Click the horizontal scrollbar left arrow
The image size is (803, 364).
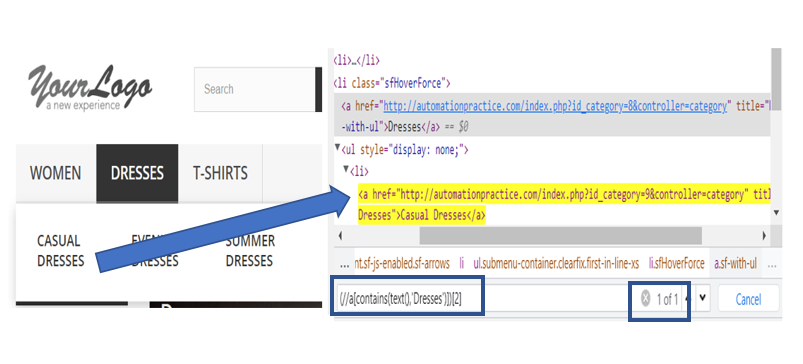[341, 235]
